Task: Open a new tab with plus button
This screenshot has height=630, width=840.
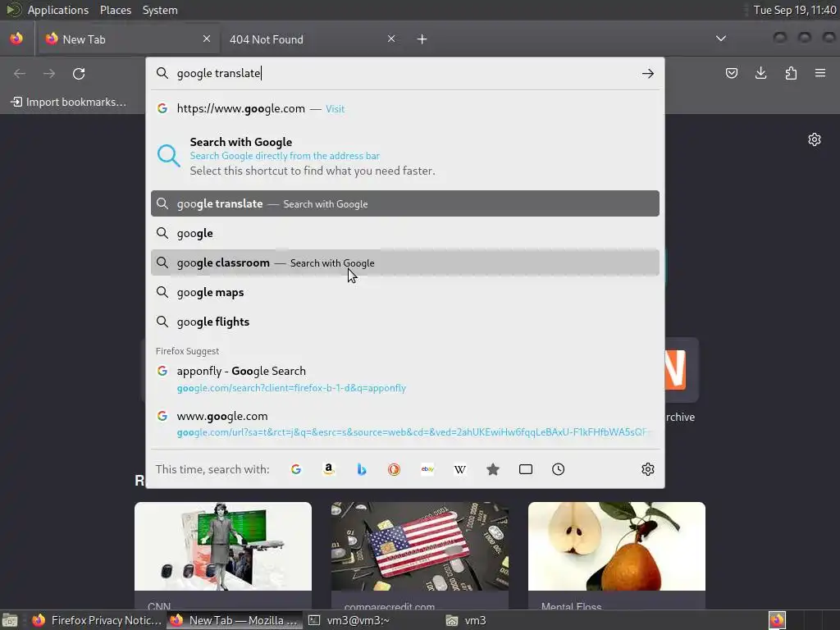Action: pos(422,39)
